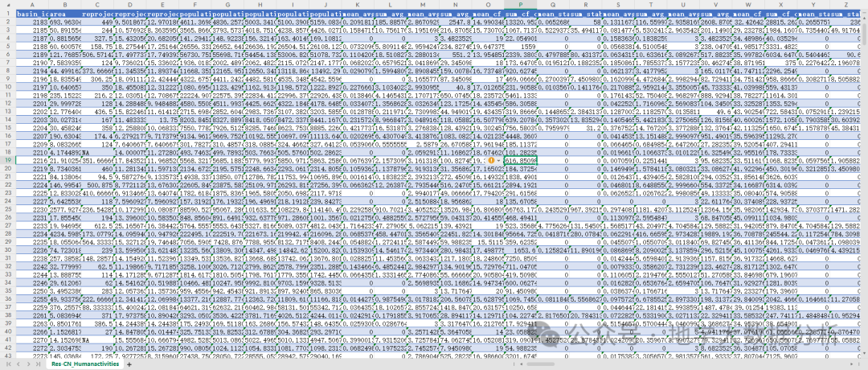
Task: Go to first sheet using the navigation arrow
Action: (x=8, y=364)
